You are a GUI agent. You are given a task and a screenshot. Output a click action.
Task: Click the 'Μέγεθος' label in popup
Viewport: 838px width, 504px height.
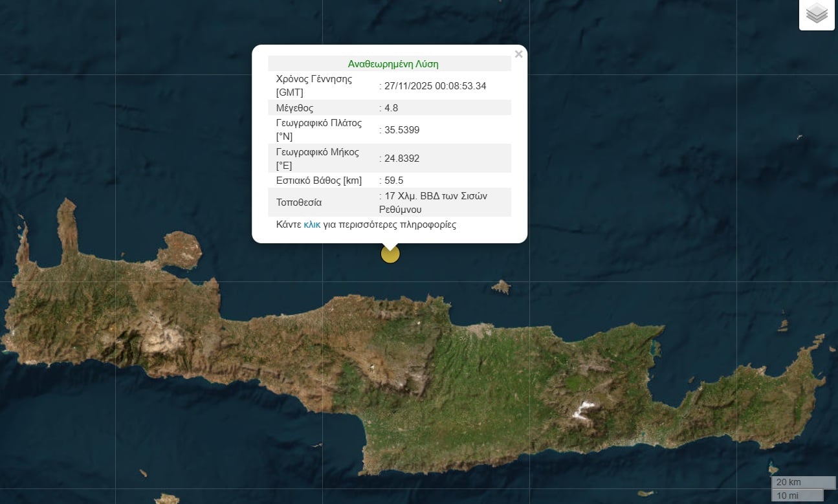click(294, 107)
